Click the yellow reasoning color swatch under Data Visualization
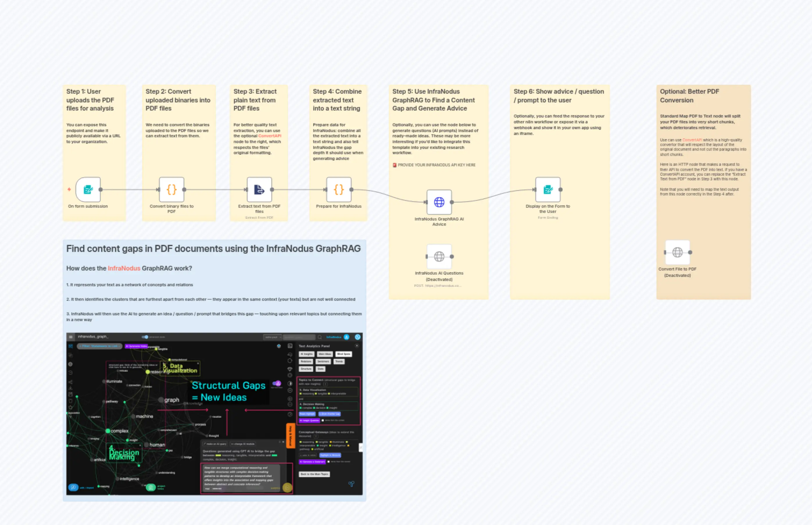812x525 pixels. [301, 394]
